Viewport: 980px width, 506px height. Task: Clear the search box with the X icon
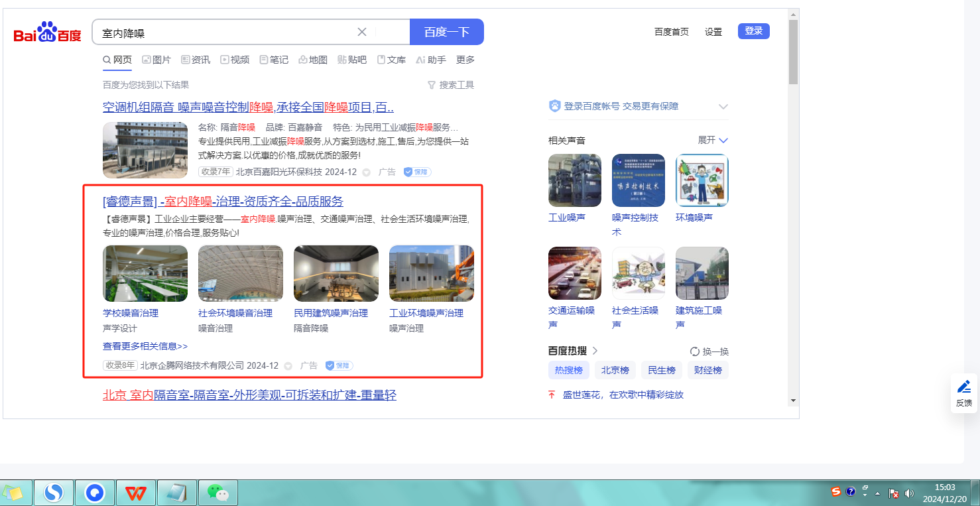click(362, 32)
